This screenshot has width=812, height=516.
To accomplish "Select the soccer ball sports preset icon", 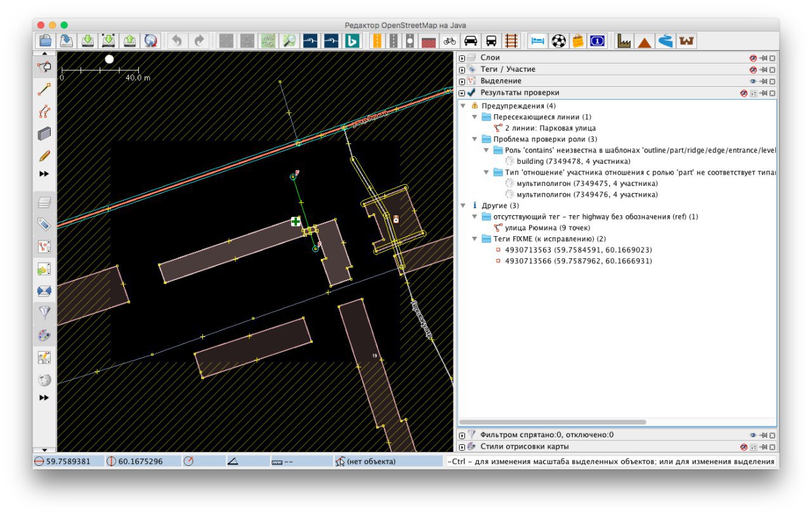I will [x=558, y=41].
